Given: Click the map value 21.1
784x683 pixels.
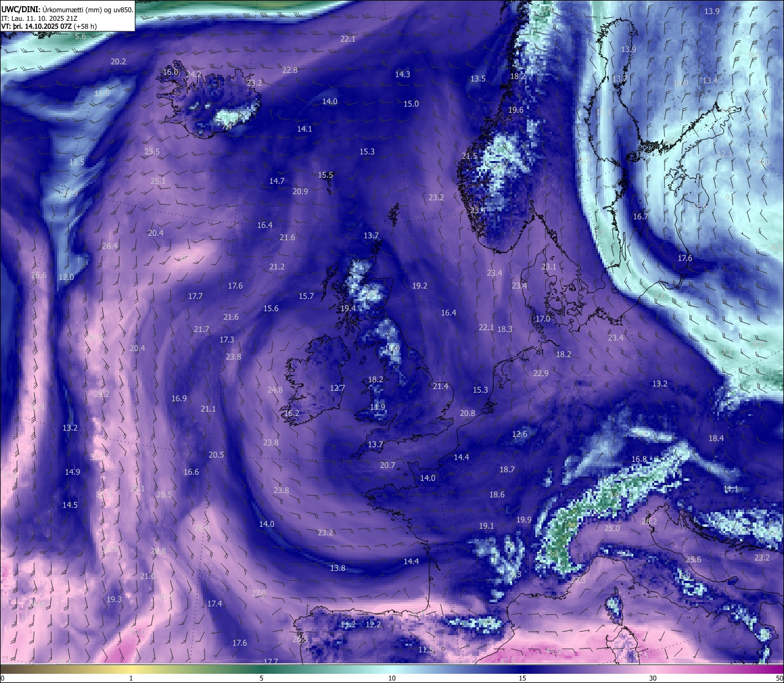Looking at the screenshot, I should pyautogui.click(x=208, y=409).
